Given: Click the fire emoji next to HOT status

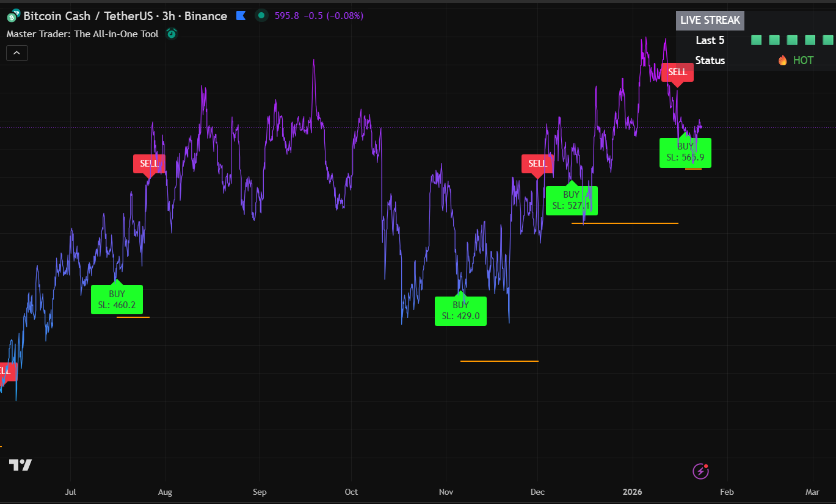Looking at the screenshot, I should 782,60.
